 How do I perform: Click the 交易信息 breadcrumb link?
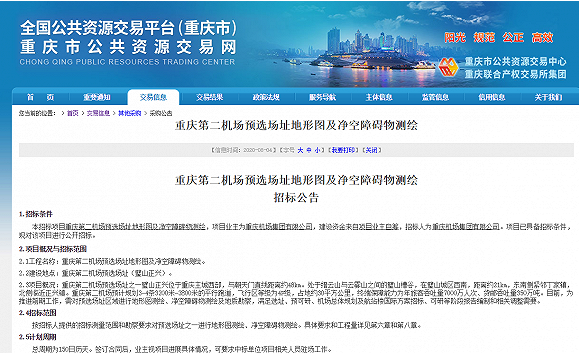[98, 113]
